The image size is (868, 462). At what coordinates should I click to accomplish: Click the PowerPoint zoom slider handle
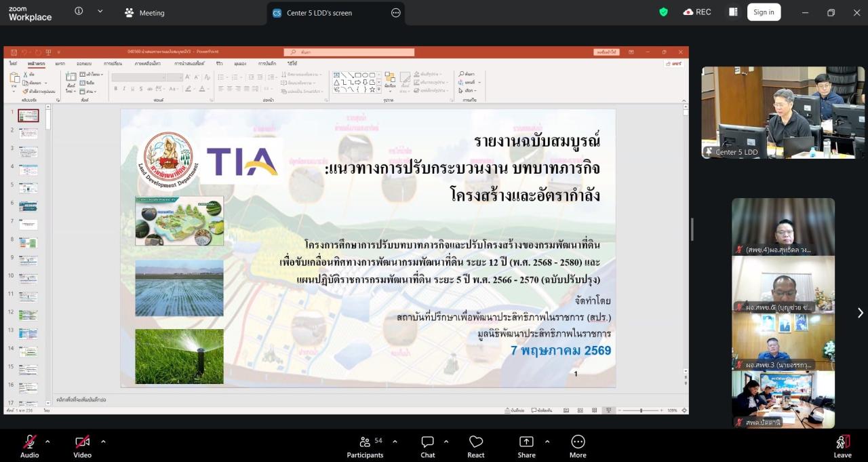pos(642,410)
